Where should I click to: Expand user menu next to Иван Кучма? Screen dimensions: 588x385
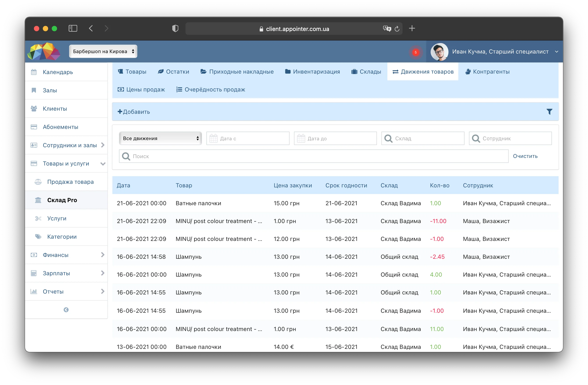click(556, 52)
